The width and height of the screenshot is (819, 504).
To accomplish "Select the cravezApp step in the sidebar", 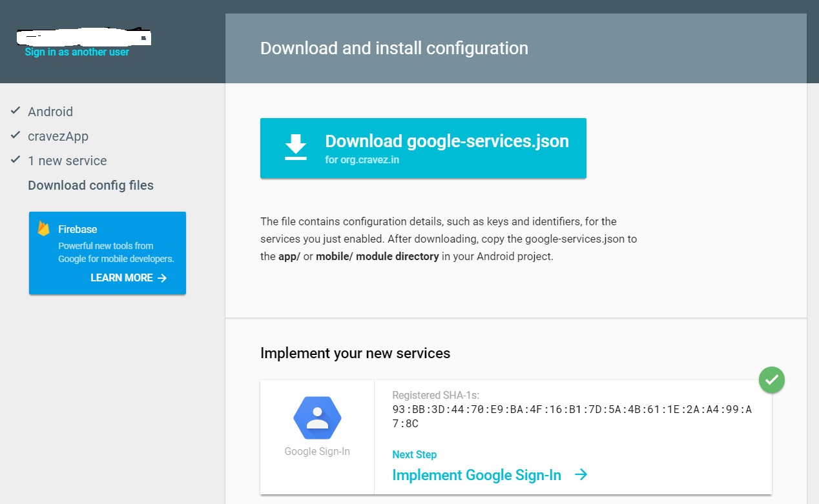I will (58, 136).
